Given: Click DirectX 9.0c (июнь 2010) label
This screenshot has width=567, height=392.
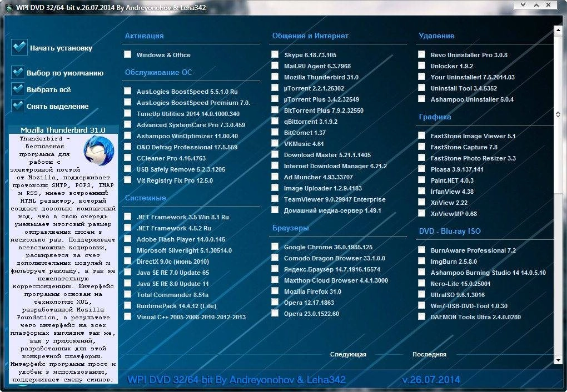Looking at the screenshot, I should (172, 262).
